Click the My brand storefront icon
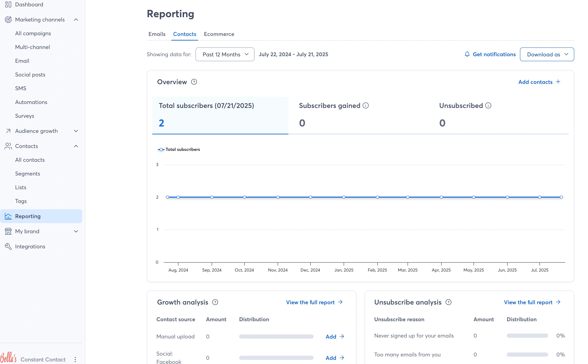The height and width of the screenshot is (364, 588). tap(8, 231)
